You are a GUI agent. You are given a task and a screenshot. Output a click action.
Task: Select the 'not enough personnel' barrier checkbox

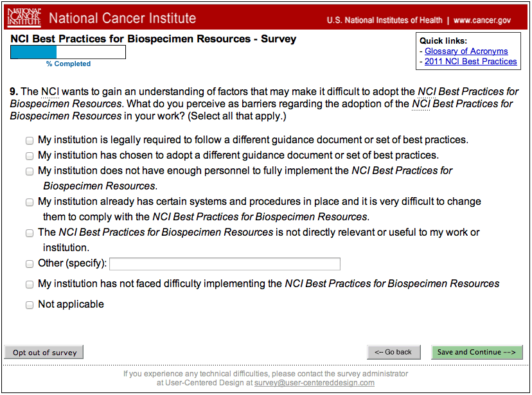(30, 171)
